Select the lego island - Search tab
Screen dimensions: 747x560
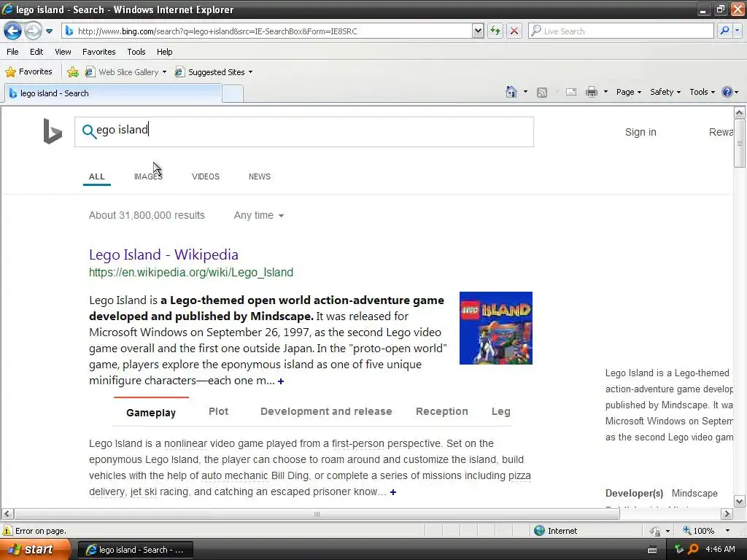pyautogui.click(x=113, y=93)
